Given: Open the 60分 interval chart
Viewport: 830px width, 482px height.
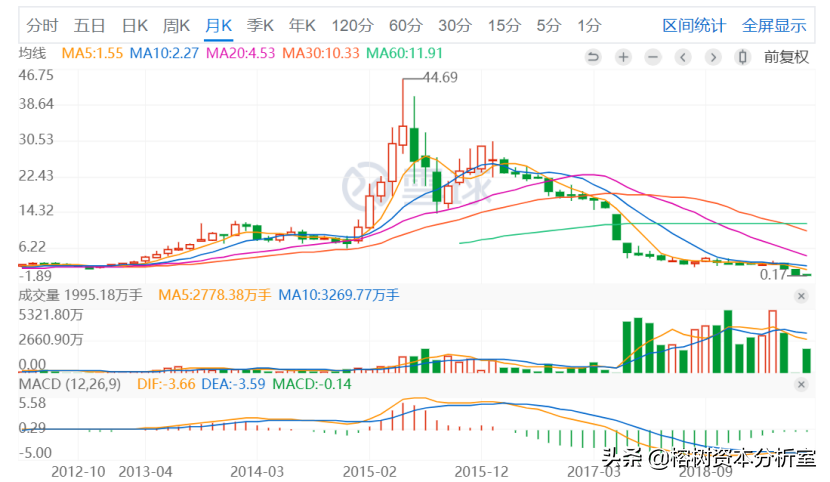Looking at the screenshot, I should (406, 25).
